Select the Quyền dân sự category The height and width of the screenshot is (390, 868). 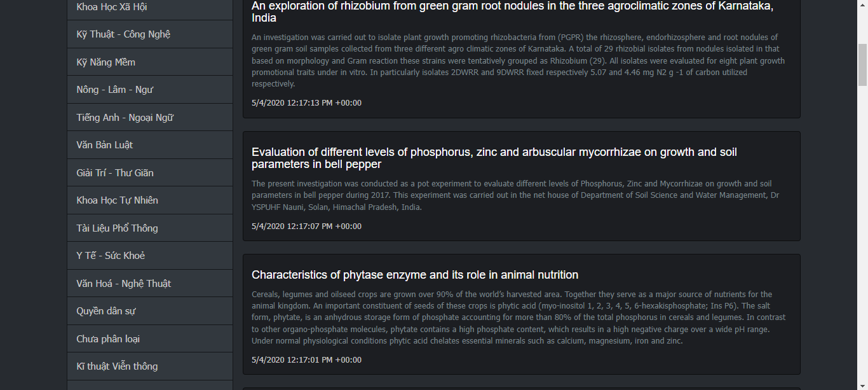(150, 311)
